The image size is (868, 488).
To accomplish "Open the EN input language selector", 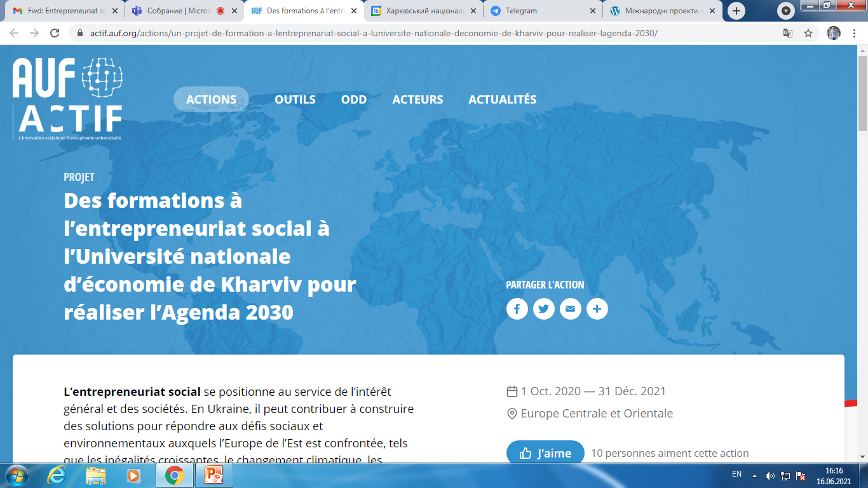I will tap(736, 474).
